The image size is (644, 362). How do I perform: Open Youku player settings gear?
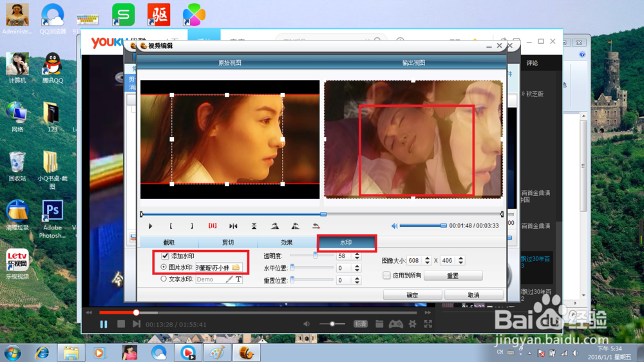pos(412,324)
